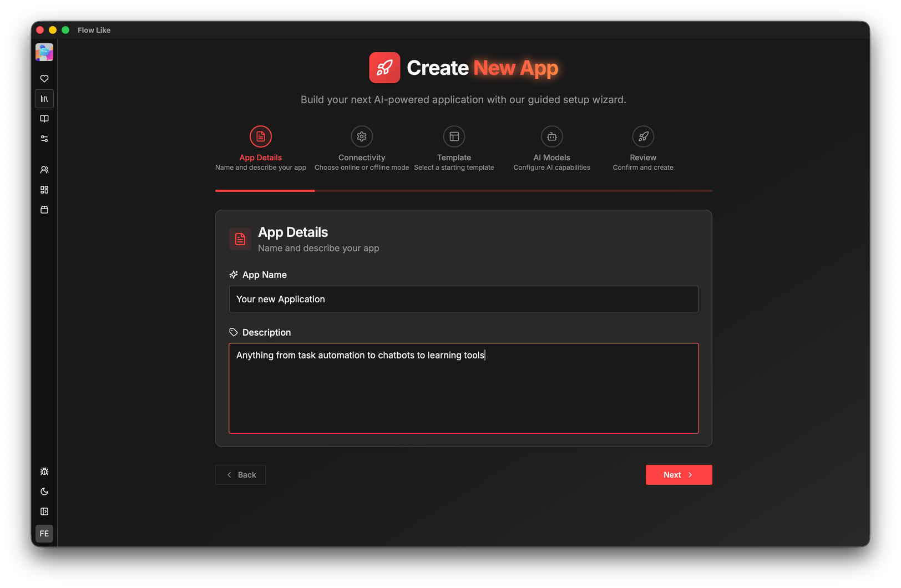901x588 pixels.
Task: Click the heart favorites icon in sidebar
Action: (44, 79)
